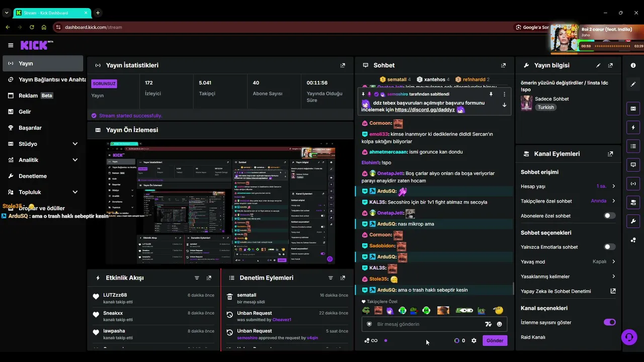Click the SORUNSUZ status badge
This screenshot has width=644, height=362.
coord(104,83)
